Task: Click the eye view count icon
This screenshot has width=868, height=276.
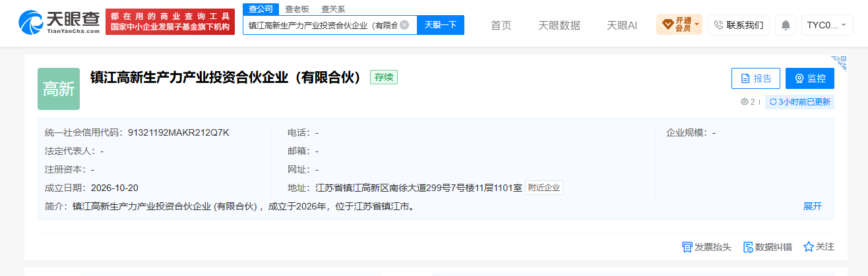Action: click(745, 102)
